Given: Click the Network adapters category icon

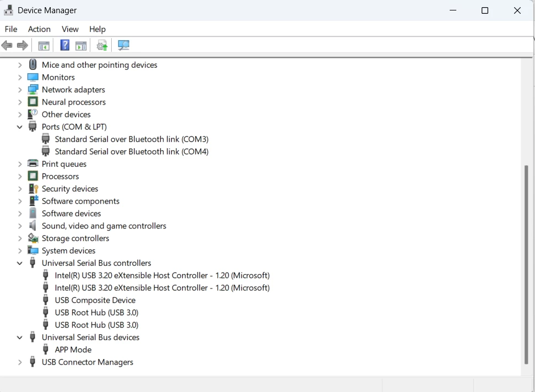Looking at the screenshot, I should click(33, 89).
